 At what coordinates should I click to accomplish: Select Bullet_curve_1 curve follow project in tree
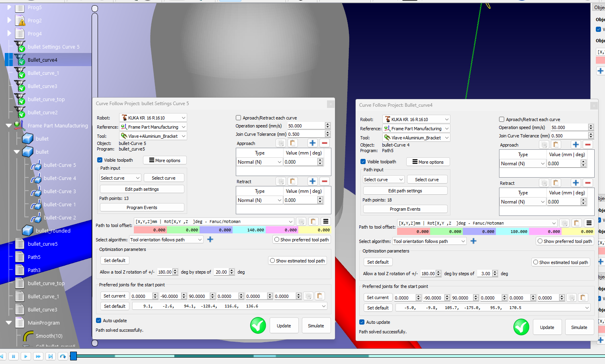click(x=43, y=73)
